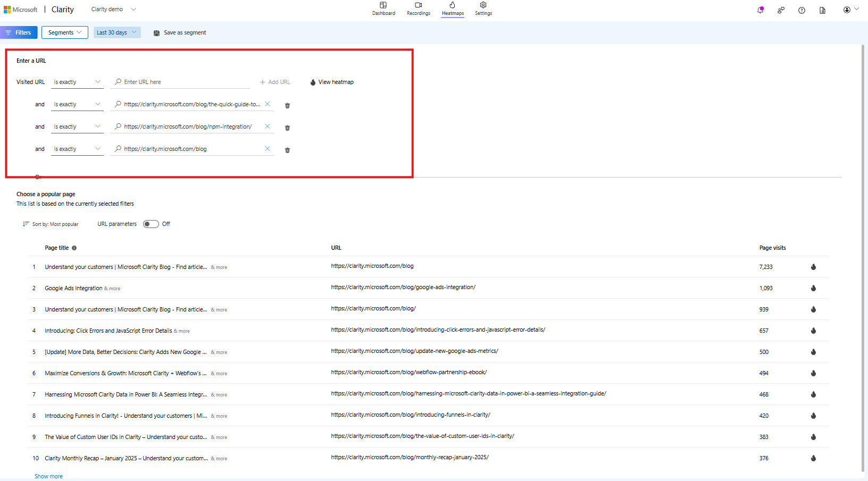
Task: Open the documentation page icon
Action: pyautogui.click(x=822, y=10)
